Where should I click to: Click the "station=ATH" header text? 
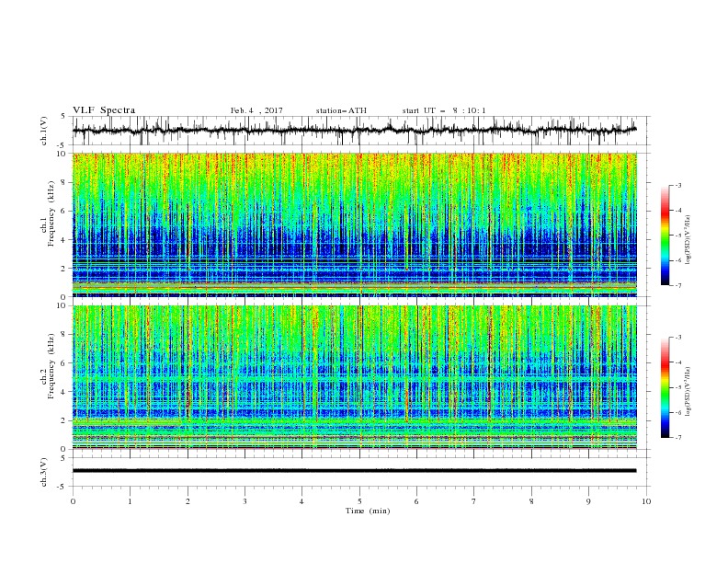(341, 110)
